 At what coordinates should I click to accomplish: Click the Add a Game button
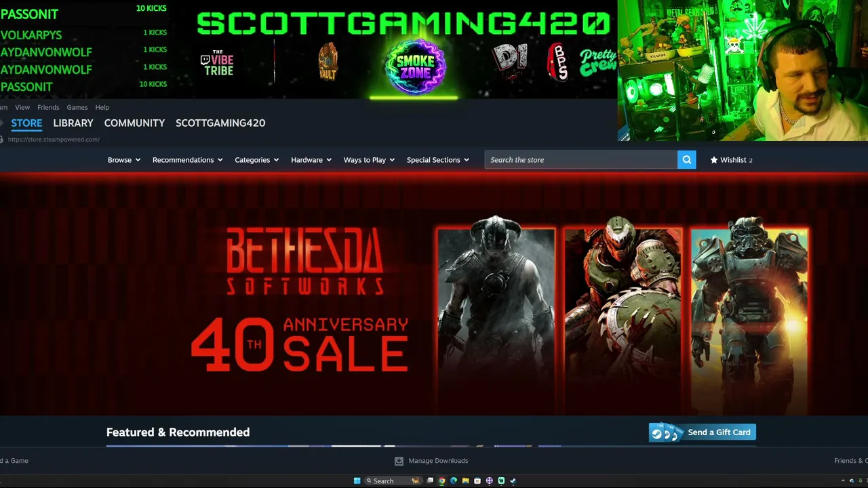tap(14, 461)
